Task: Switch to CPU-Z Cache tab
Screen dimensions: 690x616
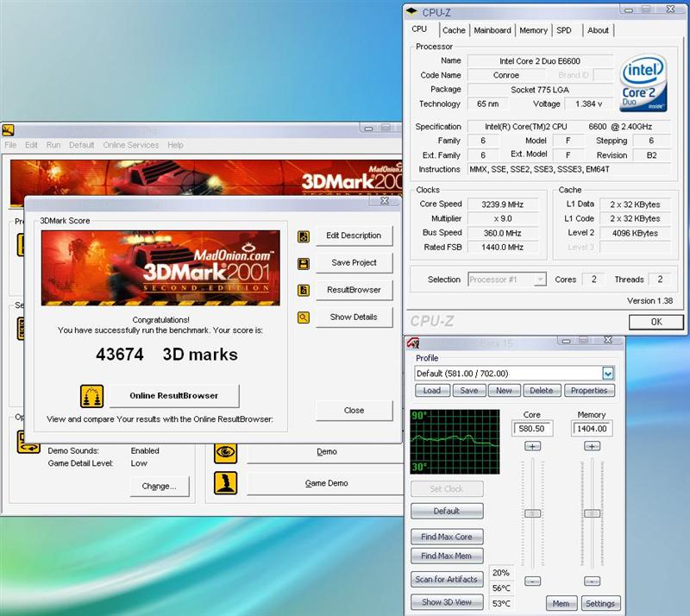Action: [454, 30]
